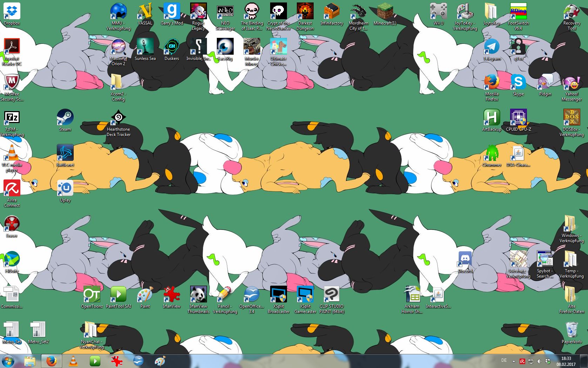Image resolution: width=588 pixels, height=368 pixels.
Task: Click the Recovery Tool shortcut
Action: pos(572,16)
